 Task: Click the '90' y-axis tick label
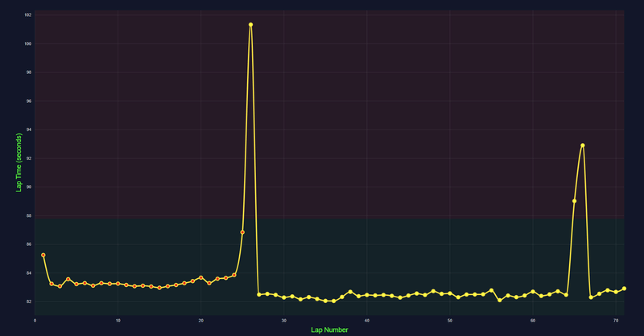click(29, 187)
